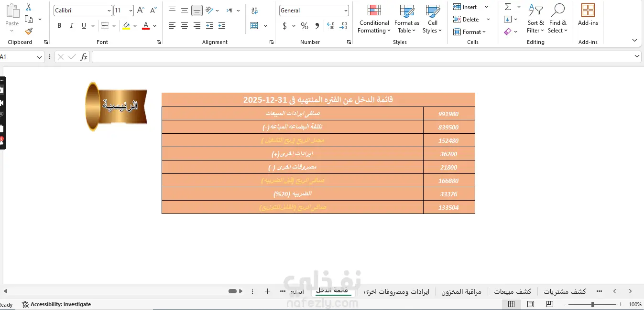Open the General number format dropdown
The width and height of the screenshot is (644, 310).
(x=346, y=11)
